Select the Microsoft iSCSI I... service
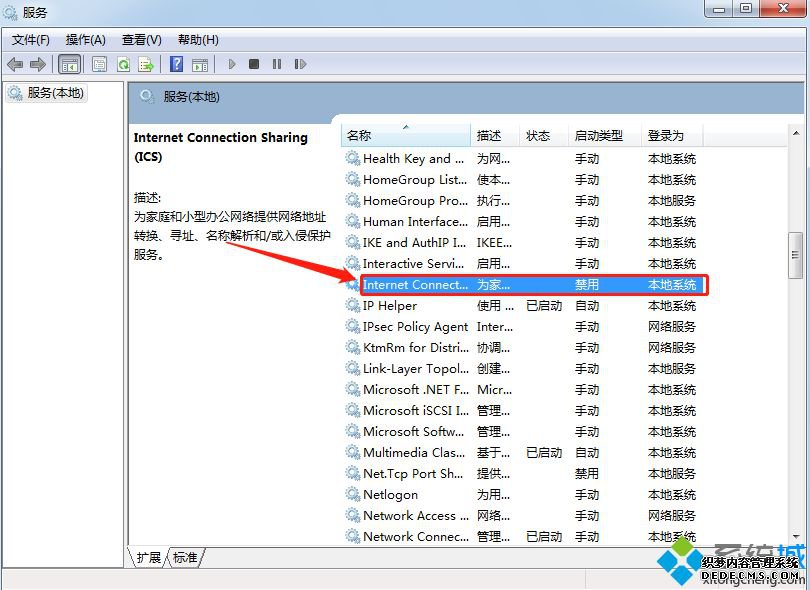The image size is (810, 590). (x=522, y=411)
